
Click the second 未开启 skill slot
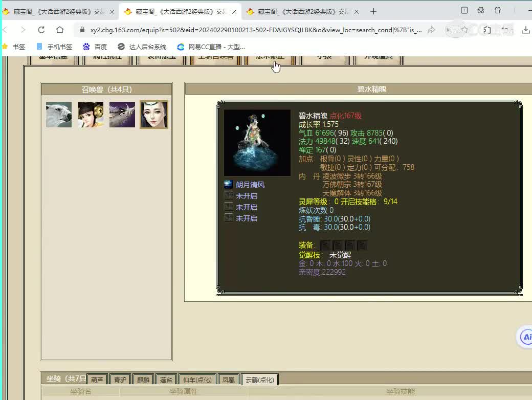tap(228, 207)
